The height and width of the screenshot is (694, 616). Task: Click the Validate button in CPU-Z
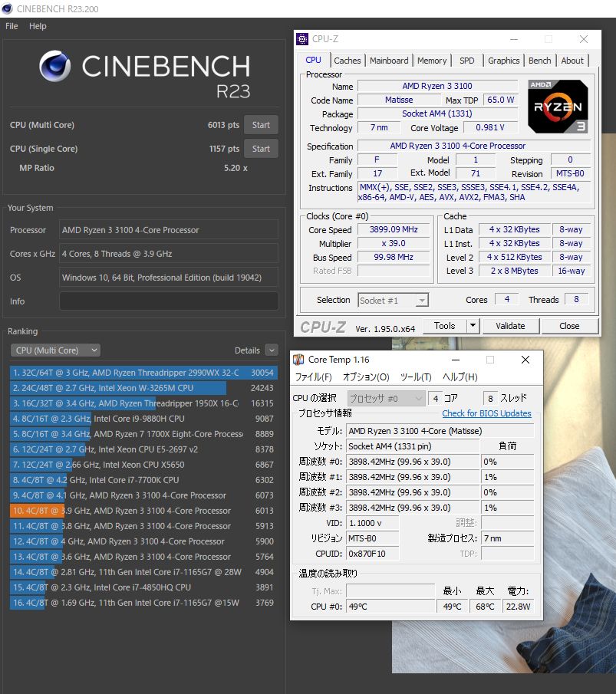[x=510, y=326]
